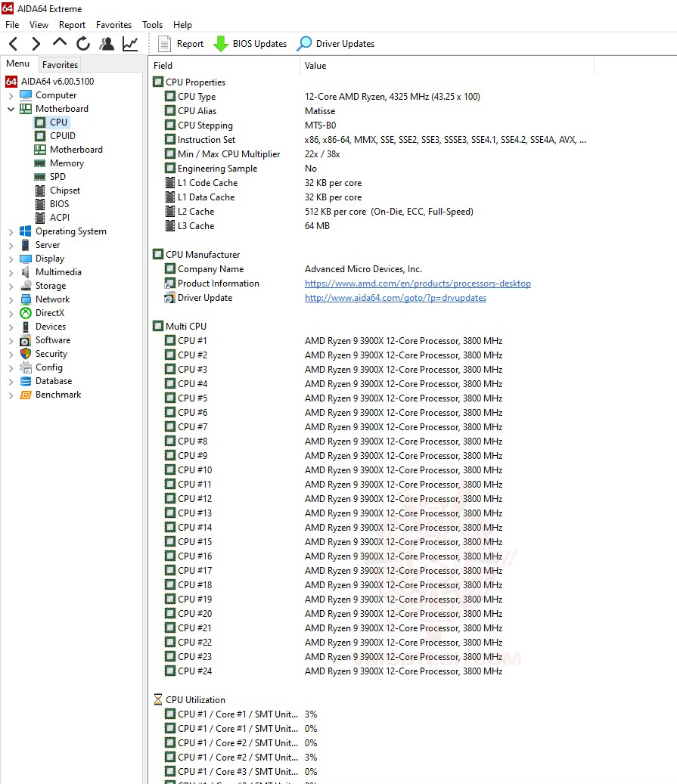
Task: Open the graph chart icon
Action: point(130,44)
